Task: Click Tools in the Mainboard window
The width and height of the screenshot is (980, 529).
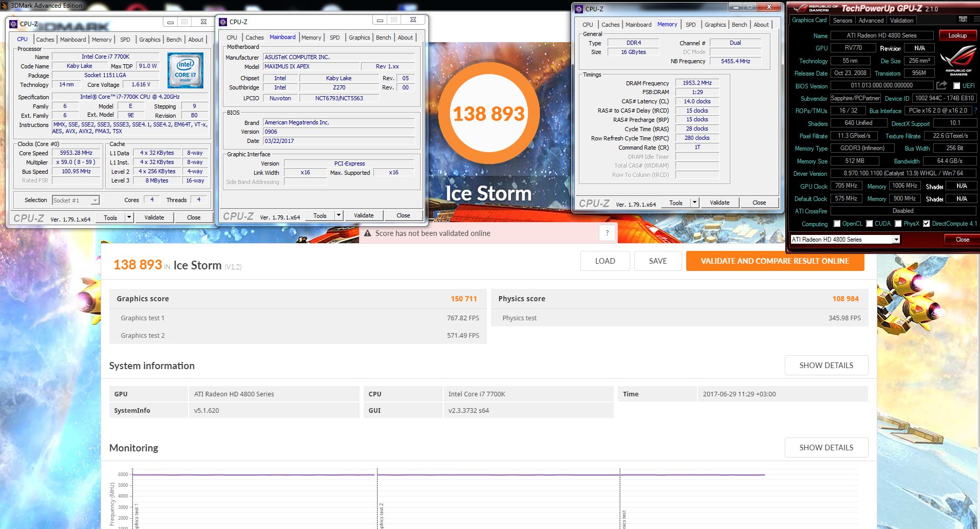Action: [320, 215]
